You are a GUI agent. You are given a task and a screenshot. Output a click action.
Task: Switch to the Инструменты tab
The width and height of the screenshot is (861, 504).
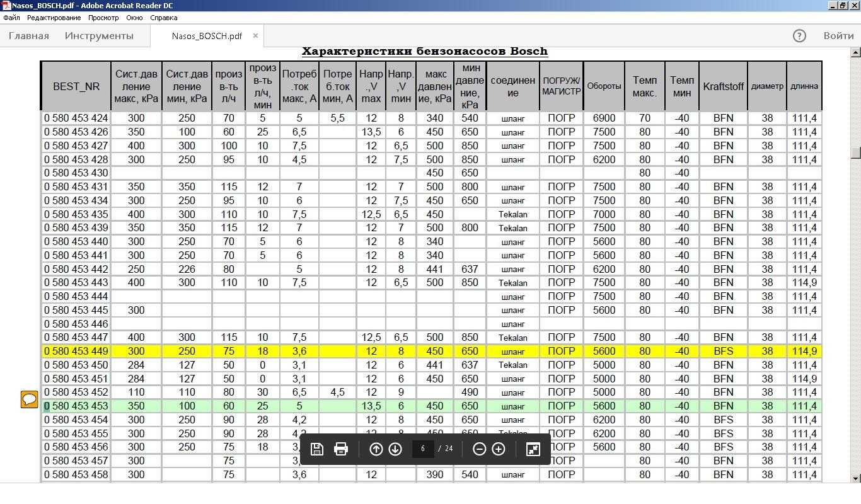pos(99,36)
